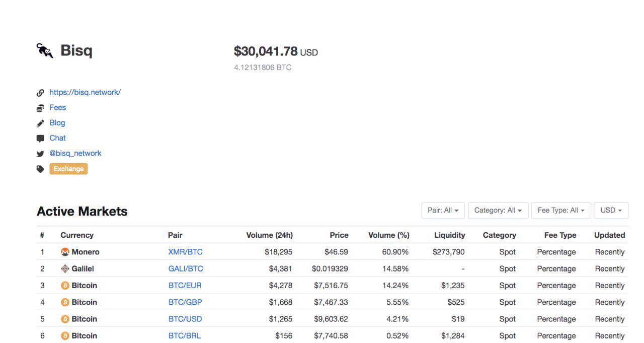Click the Volume (%) column header

389,235
